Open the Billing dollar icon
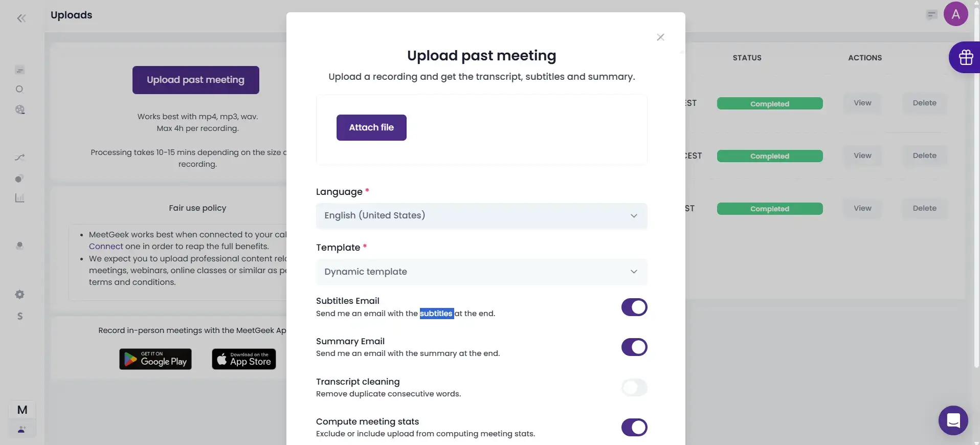The width and height of the screenshot is (980, 445). click(20, 317)
